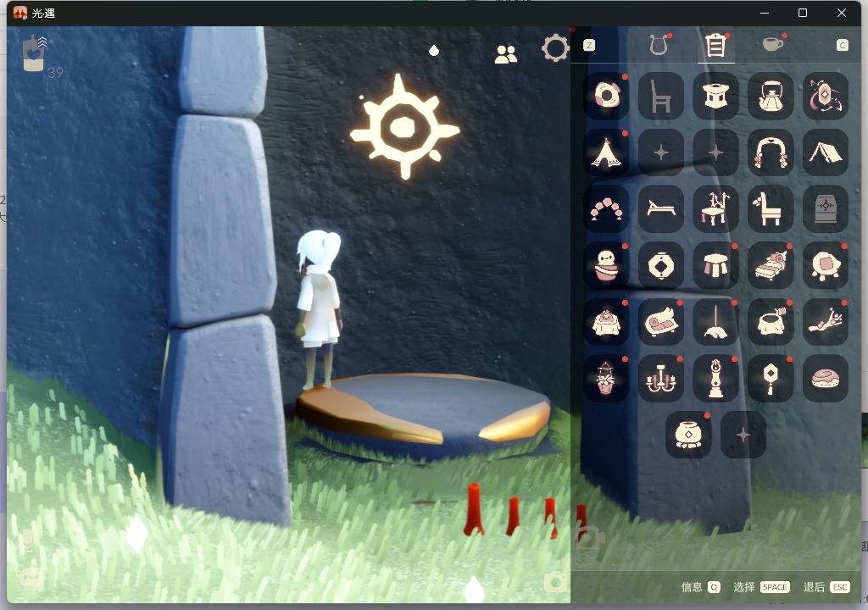Select the swirl donut cushion prop
The image size is (868, 610).
[826, 379]
